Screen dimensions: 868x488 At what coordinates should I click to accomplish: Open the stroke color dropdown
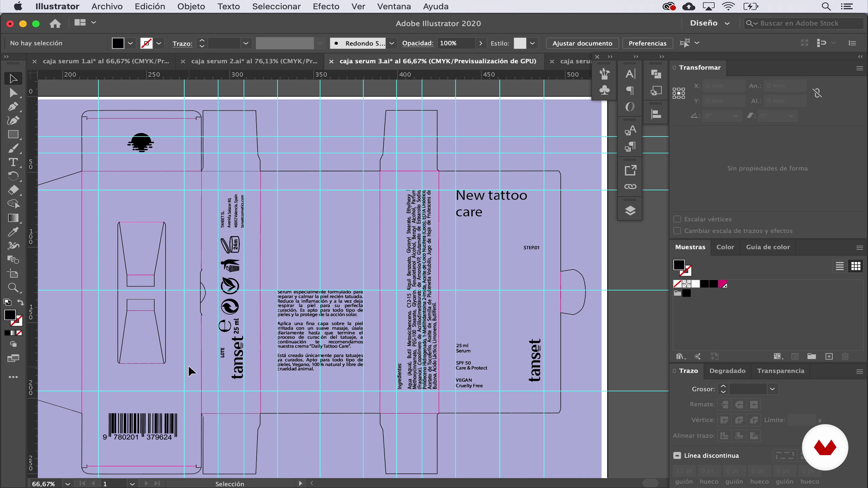point(159,43)
